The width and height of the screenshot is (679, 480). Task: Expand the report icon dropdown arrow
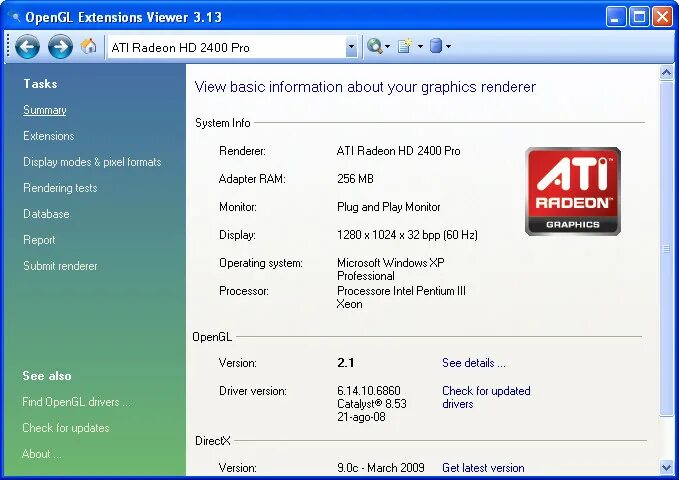point(420,46)
